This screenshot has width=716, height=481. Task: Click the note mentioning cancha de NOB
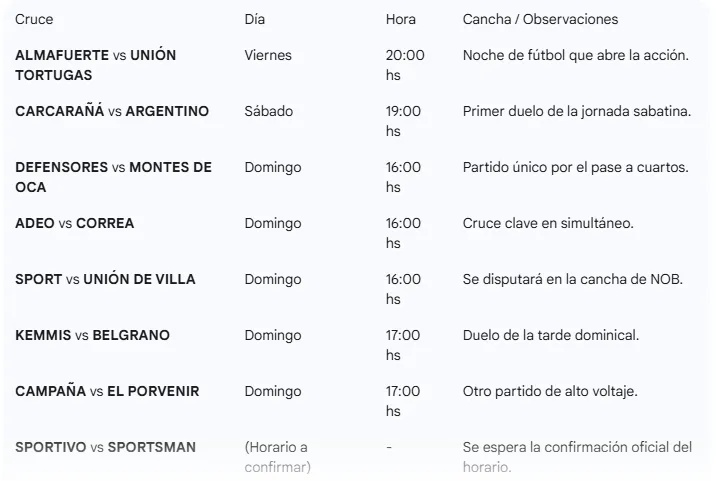[x=573, y=280]
